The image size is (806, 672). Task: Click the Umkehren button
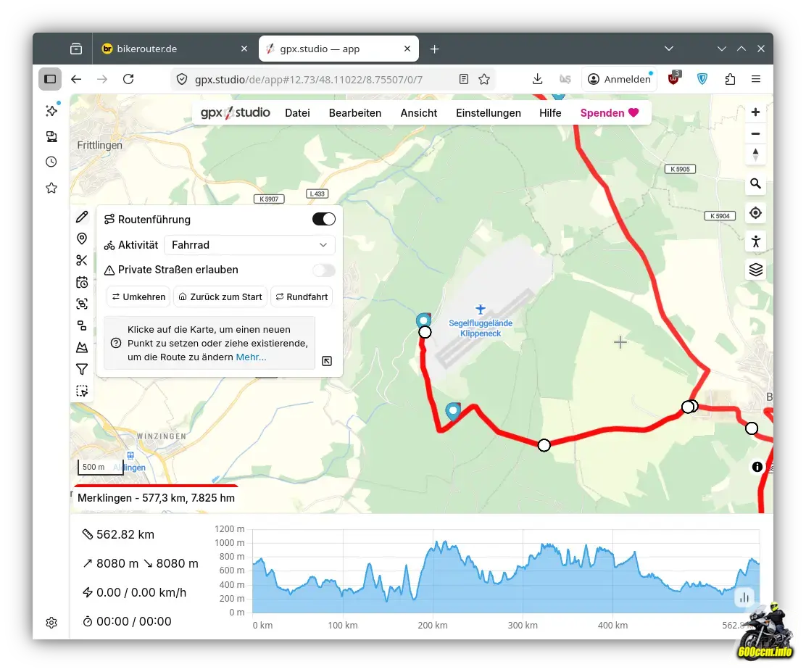pyautogui.click(x=138, y=296)
